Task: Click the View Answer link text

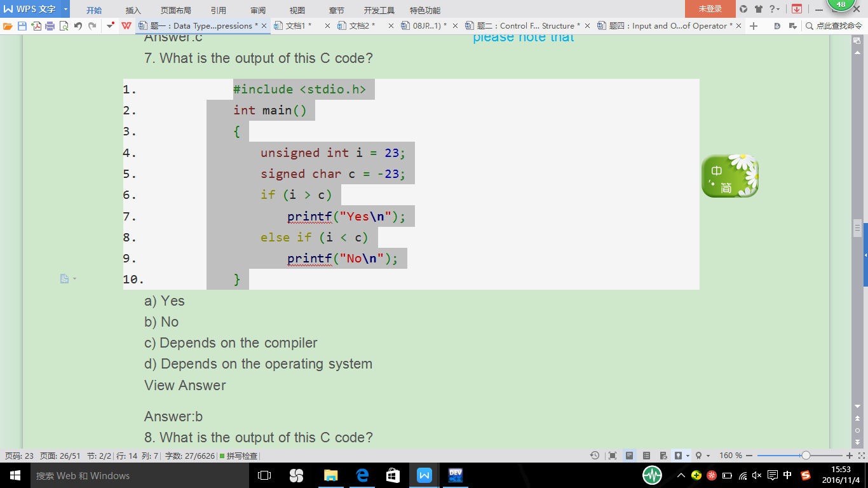Action: click(x=185, y=385)
